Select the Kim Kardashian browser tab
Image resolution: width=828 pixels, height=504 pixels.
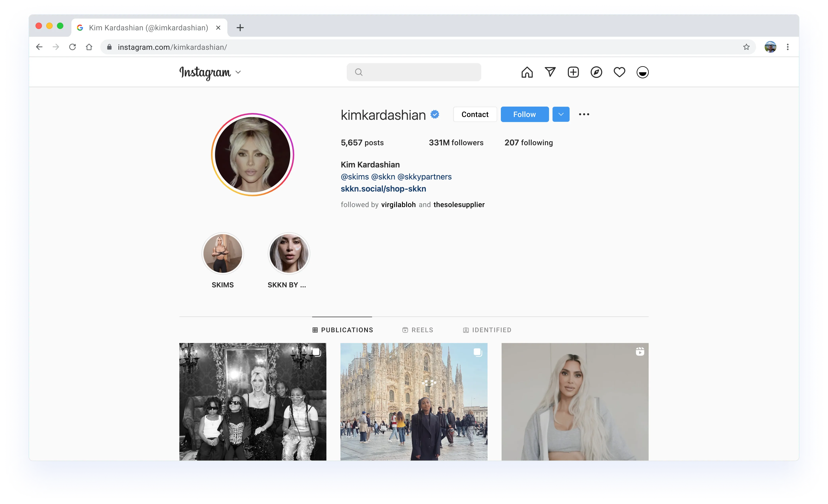tap(149, 28)
